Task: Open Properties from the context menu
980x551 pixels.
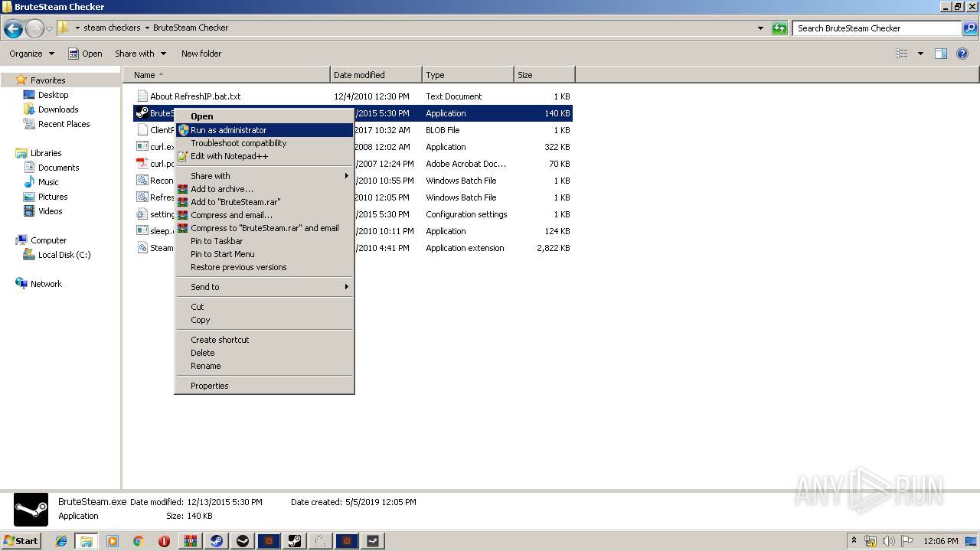Action: pyautogui.click(x=264, y=386)
